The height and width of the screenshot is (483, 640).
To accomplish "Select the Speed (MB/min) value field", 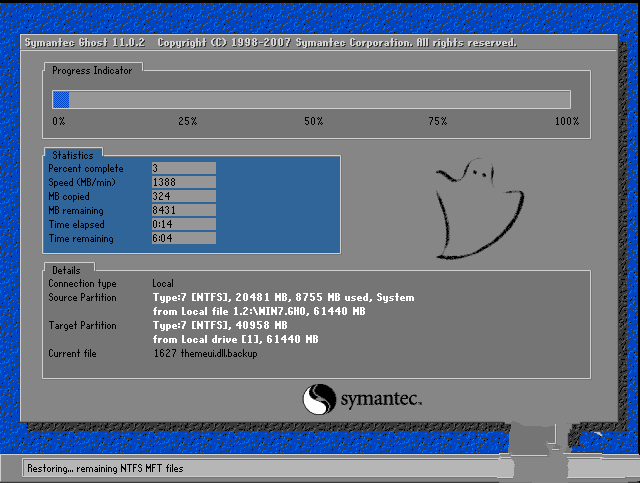I will pos(183,182).
